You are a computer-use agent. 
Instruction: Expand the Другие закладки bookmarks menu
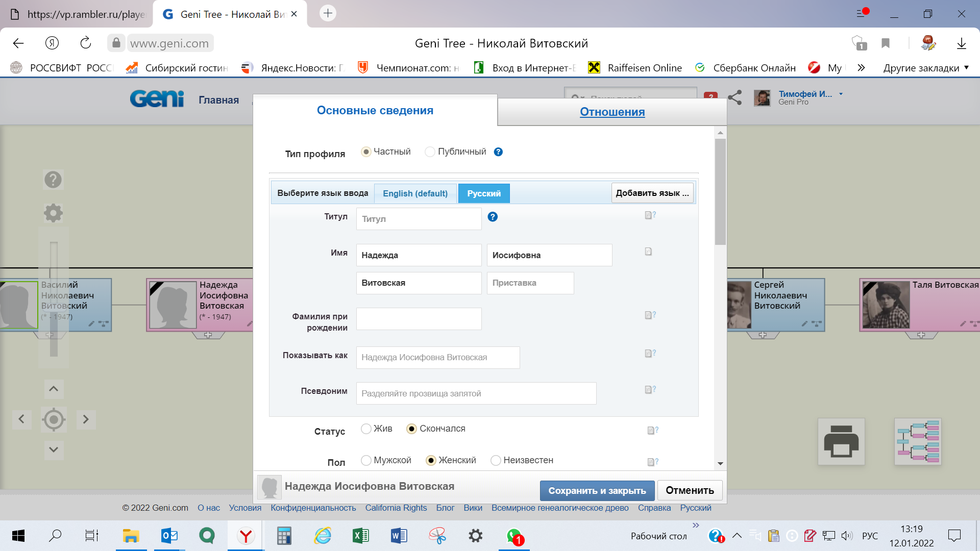[925, 68]
